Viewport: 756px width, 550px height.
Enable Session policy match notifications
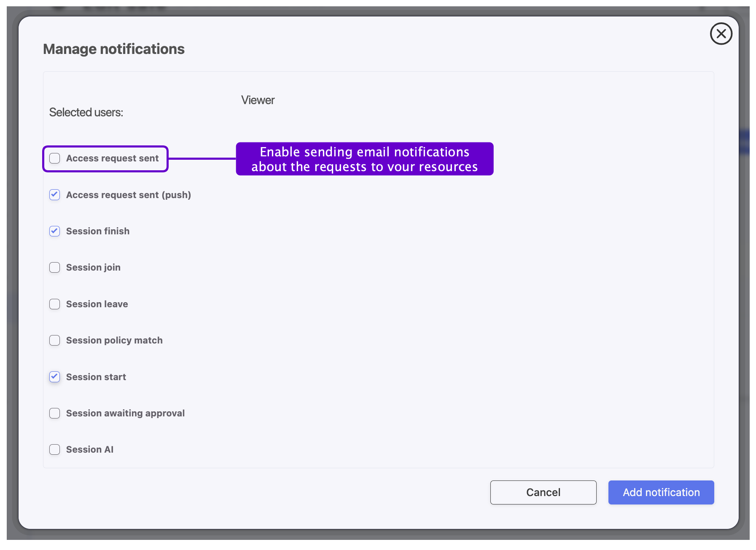click(54, 340)
